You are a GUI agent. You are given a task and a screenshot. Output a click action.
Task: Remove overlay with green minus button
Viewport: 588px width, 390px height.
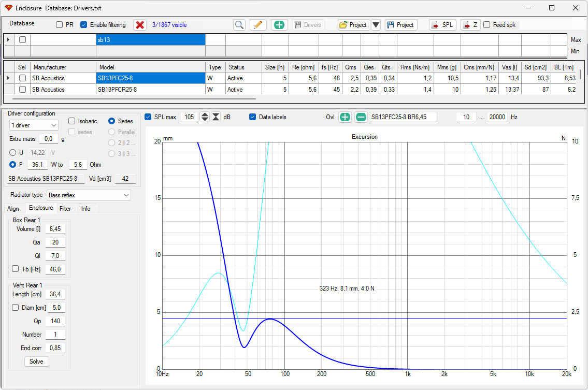361,117
